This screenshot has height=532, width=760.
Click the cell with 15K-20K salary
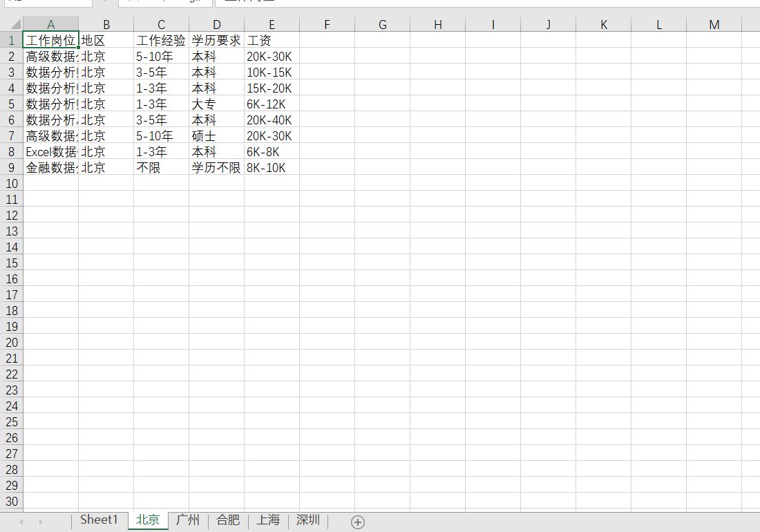pyautogui.click(x=272, y=88)
